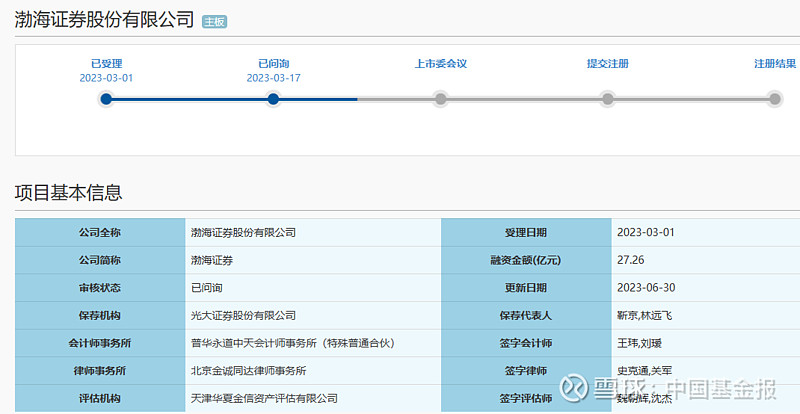Click the 评估机构 header cell
This screenshot has width=800, height=414.
[x=100, y=398]
